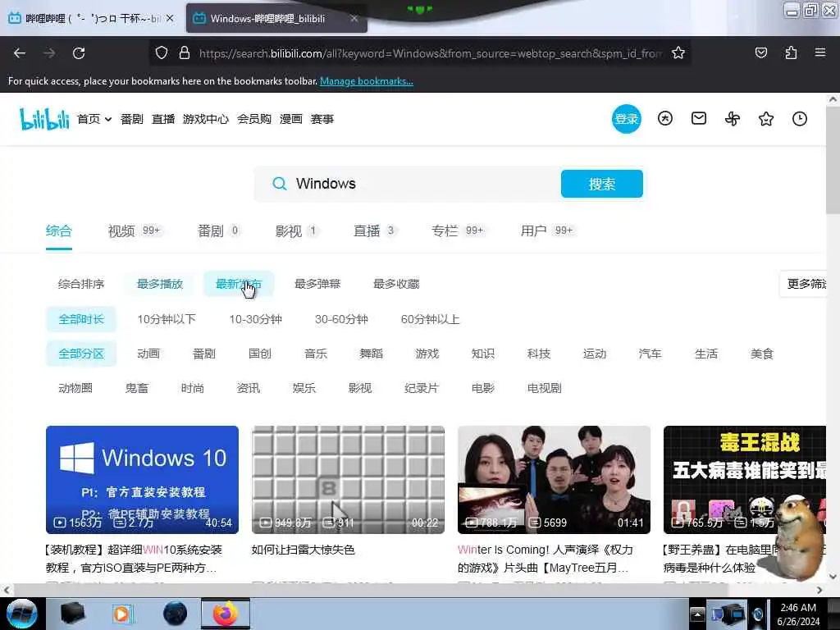840x630 pixels.
Task: Open the Winter Is Coming video thumbnail
Action: 554,479
